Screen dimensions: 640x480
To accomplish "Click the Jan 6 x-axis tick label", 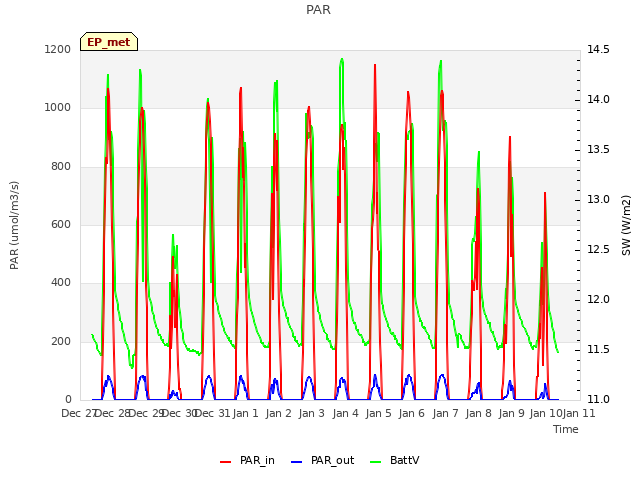I will pos(411,413).
